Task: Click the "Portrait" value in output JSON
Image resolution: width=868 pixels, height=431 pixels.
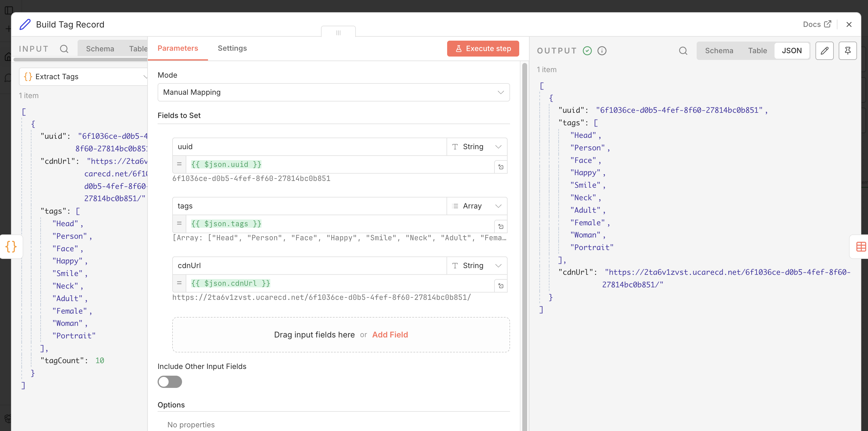Action: pos(592,248)
